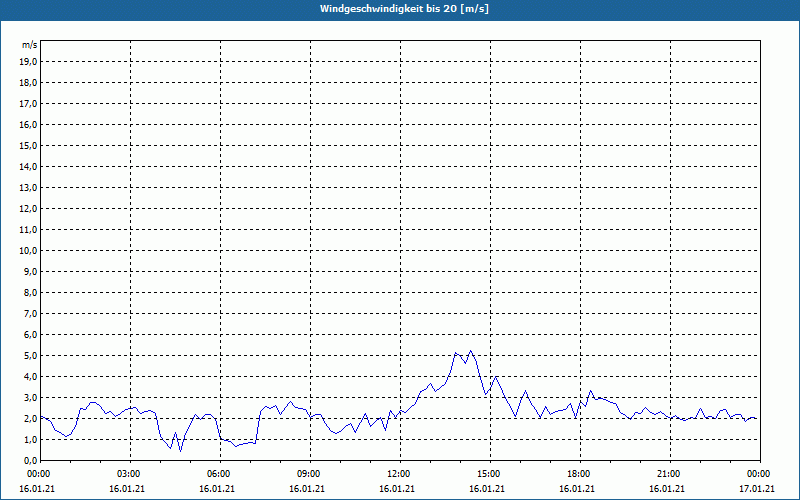
Task: Click the 10,0 y-axis label
Action: [x=28, y=251]
